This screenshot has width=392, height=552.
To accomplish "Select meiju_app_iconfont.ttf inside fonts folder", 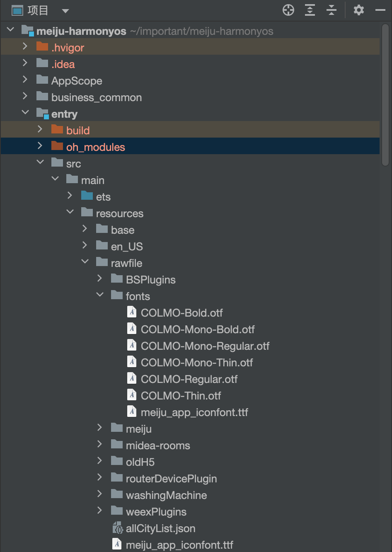I will coord(194,412).
